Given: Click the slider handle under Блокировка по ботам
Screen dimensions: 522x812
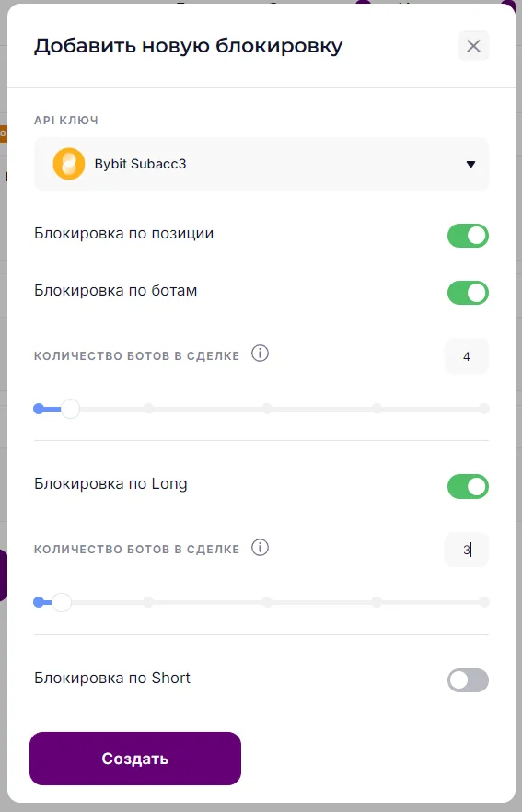Looking at the screenshot, I should click(70, 409).
